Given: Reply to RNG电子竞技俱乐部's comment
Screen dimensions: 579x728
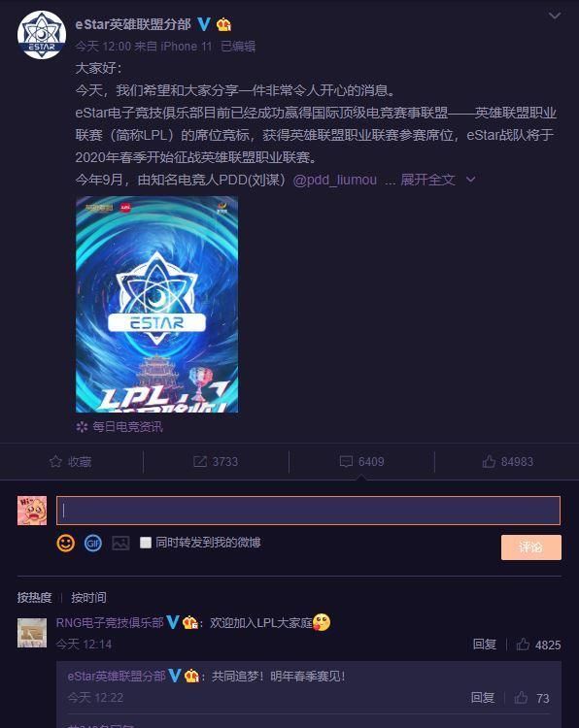Looking at the screenshot, I should 484,645.
